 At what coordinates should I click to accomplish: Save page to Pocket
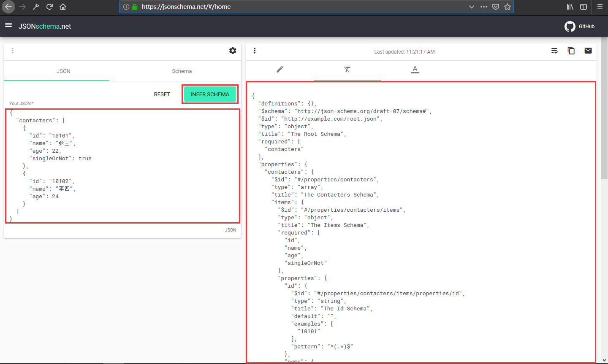click(496, 7)
